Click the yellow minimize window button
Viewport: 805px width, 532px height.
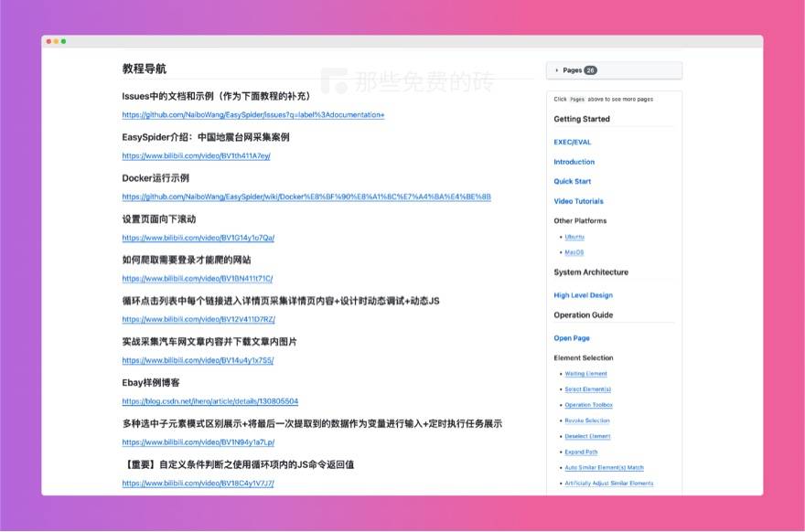57,41
